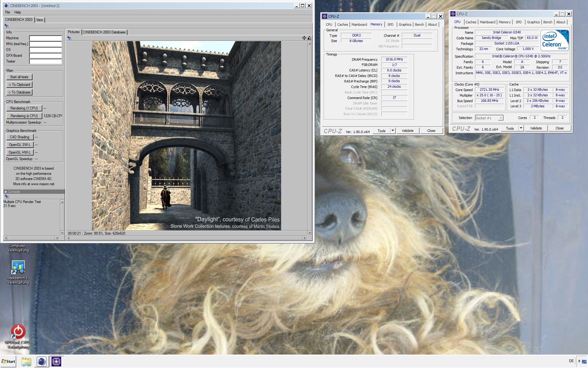Click To Clipboard button
The image size is (588, 368).
[x=19, y=85]
